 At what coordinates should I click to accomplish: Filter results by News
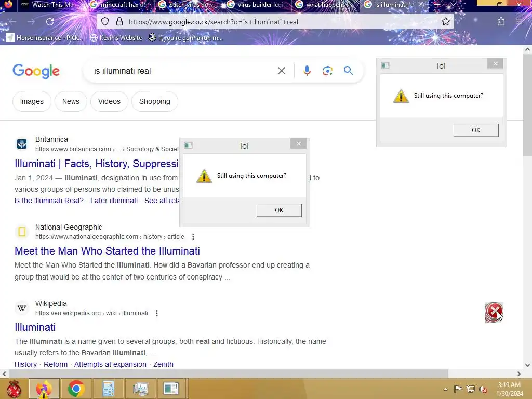tap(71, 101)
